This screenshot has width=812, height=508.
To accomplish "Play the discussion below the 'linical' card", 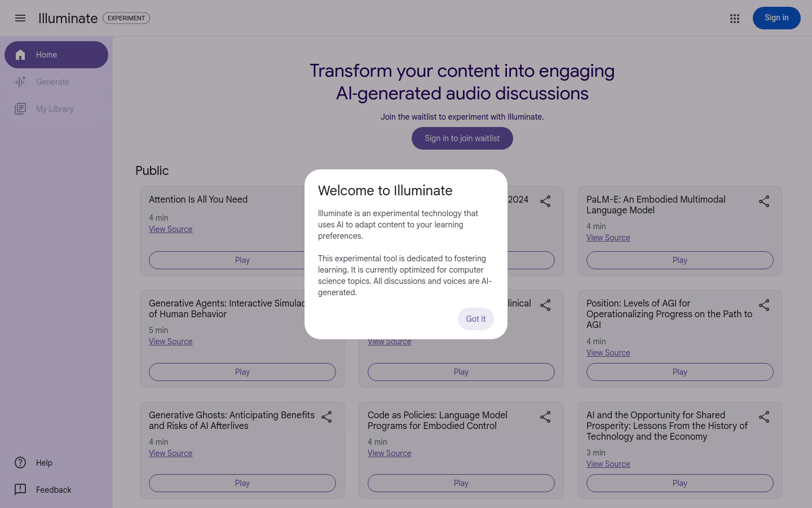I will pos(461,372).
